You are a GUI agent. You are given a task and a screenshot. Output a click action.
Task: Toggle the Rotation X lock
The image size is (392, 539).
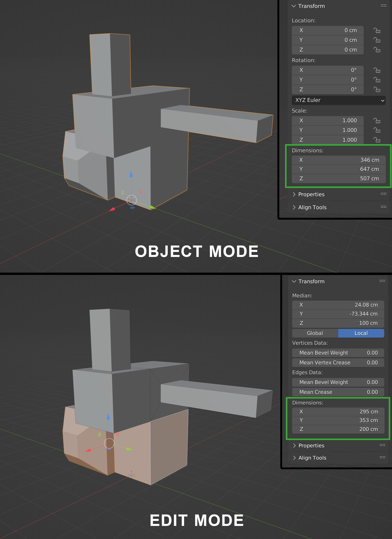pyautogui.click(x=377, y=70)
